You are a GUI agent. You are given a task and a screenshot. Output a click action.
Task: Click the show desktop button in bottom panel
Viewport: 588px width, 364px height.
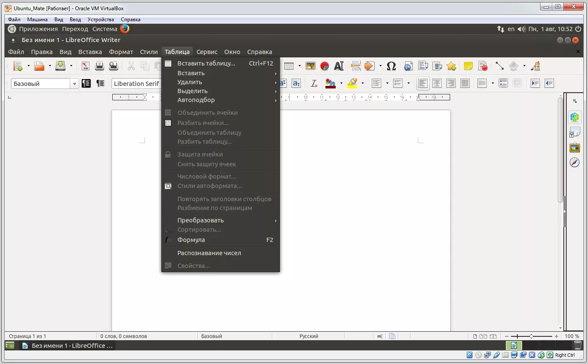[10, 346]
